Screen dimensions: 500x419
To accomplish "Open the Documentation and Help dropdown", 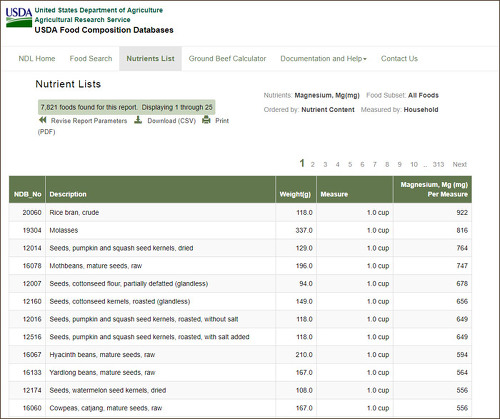I will [323, 59].
